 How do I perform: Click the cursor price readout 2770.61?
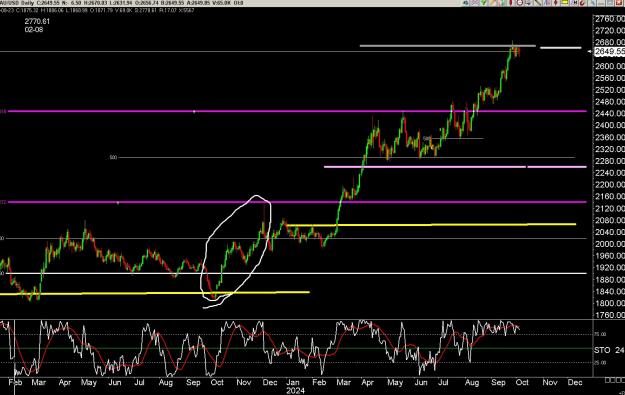[x=37, y=22]
